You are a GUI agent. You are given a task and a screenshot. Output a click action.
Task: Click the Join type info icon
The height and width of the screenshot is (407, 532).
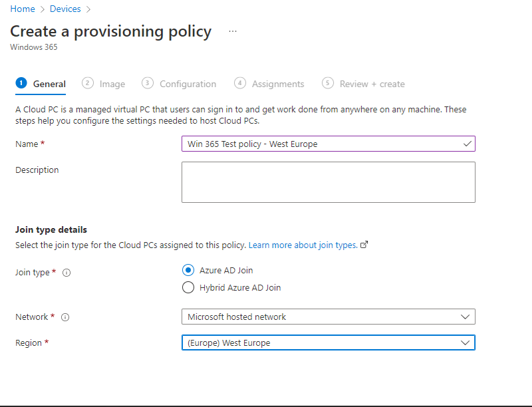66,273
